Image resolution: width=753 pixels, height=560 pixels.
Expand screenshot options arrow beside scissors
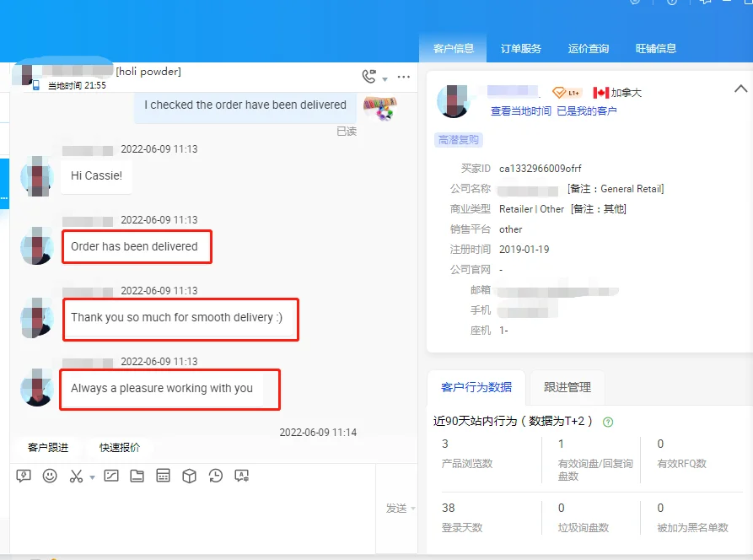click(92, 477)
